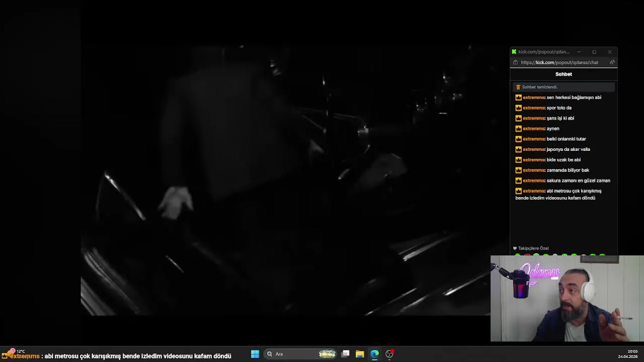Click username extremms on 'spor toto da' message
644x362 pixels.
[x=534, y=108]
